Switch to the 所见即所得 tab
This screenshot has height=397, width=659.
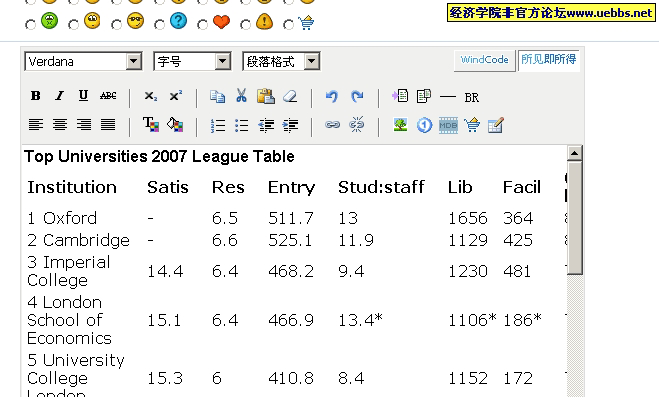pos(548,60)
